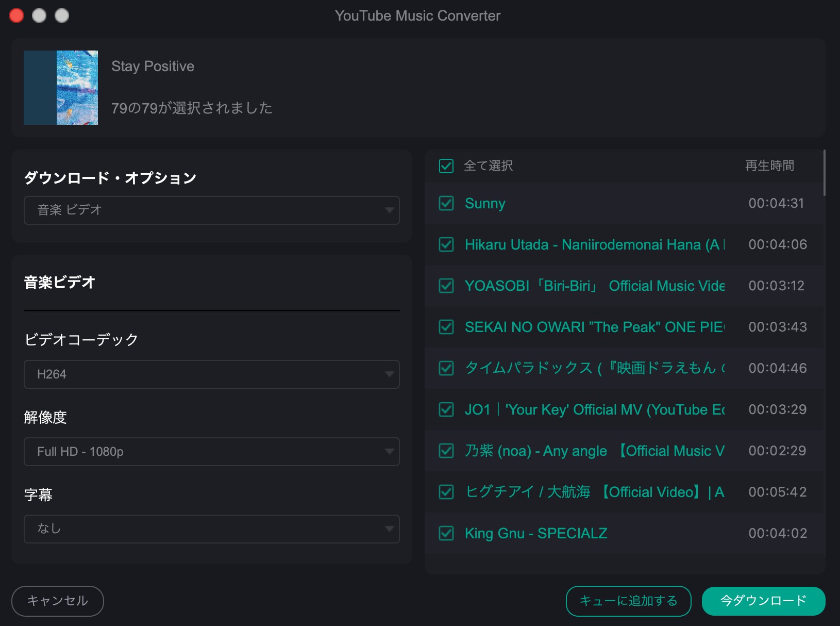Image resolution: width=840 pixels, height=626 pixels.
Task: Click the 79の79が選択されました status text
Action: 192,108
